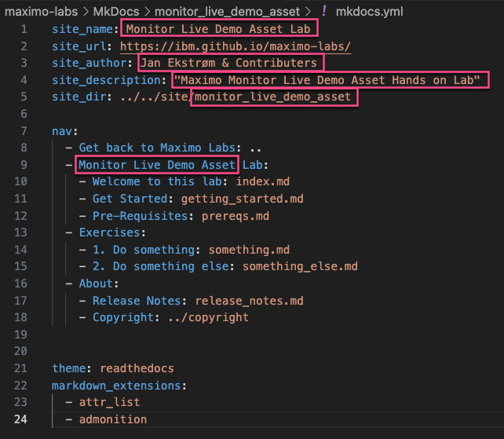Click line number 1 in gutter
The height and width of the screenshot is (439, 504).
24,29
